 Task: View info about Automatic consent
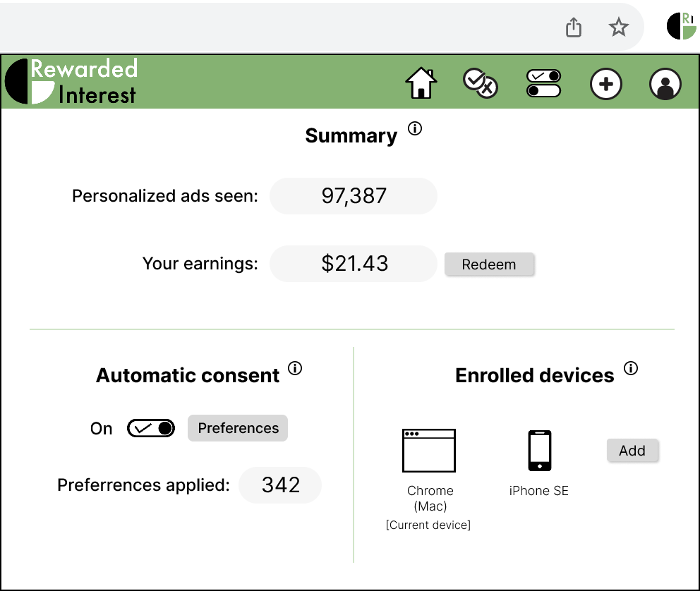[x=296, y=368]
